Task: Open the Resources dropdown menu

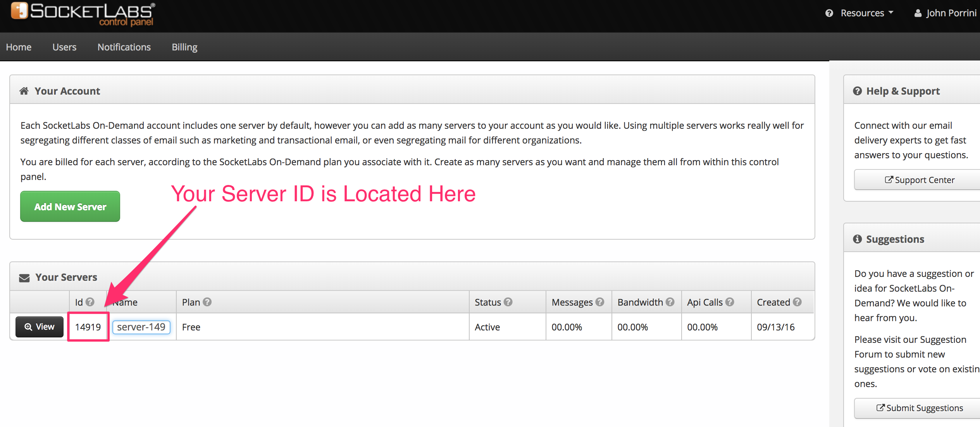Action: pyautogui.click(x=867, y=13)
